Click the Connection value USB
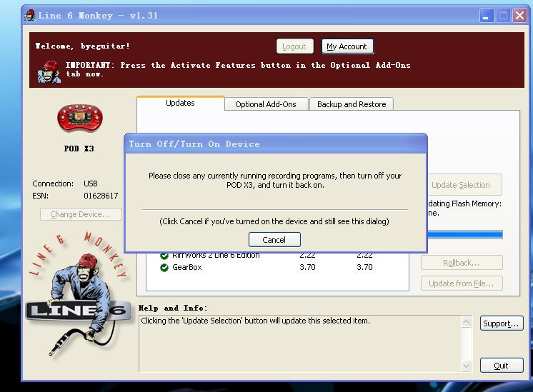Screen dimensions: 533x392 coord(91,184)
